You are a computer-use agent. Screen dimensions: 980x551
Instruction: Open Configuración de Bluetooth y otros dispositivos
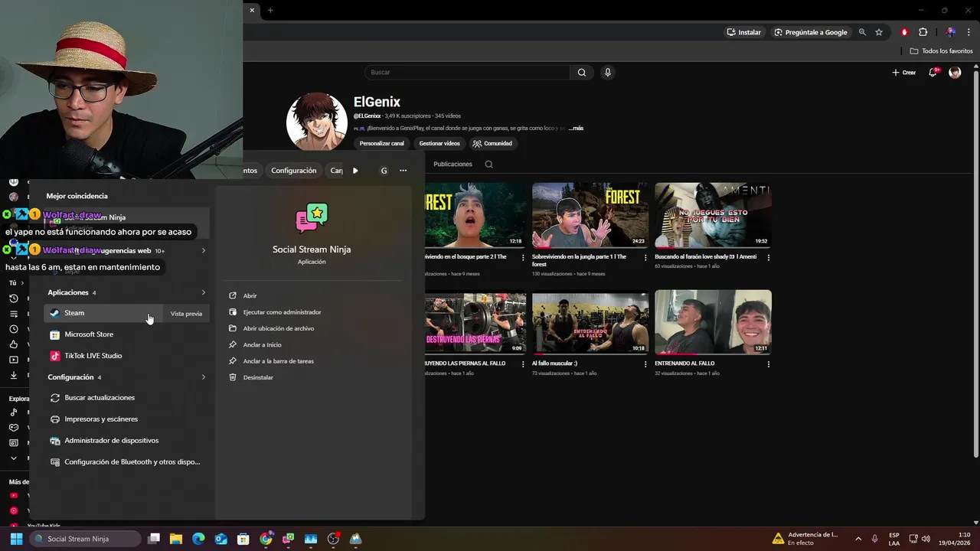126,462
